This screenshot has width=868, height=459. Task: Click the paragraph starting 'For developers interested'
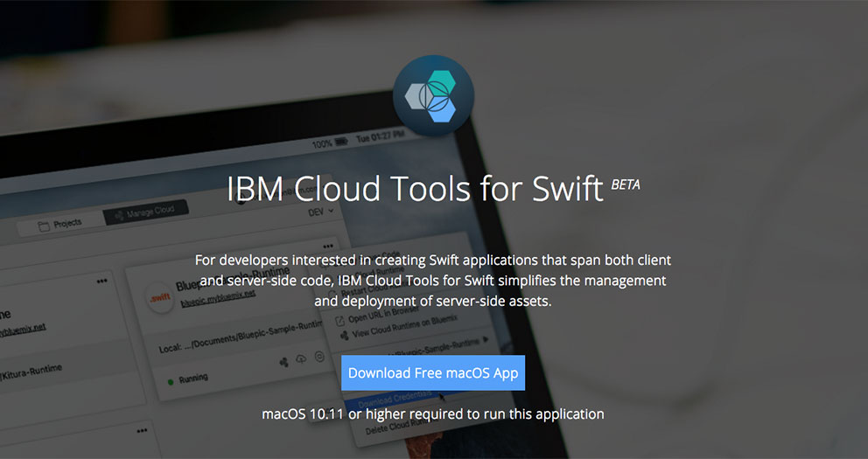(433, 281)
